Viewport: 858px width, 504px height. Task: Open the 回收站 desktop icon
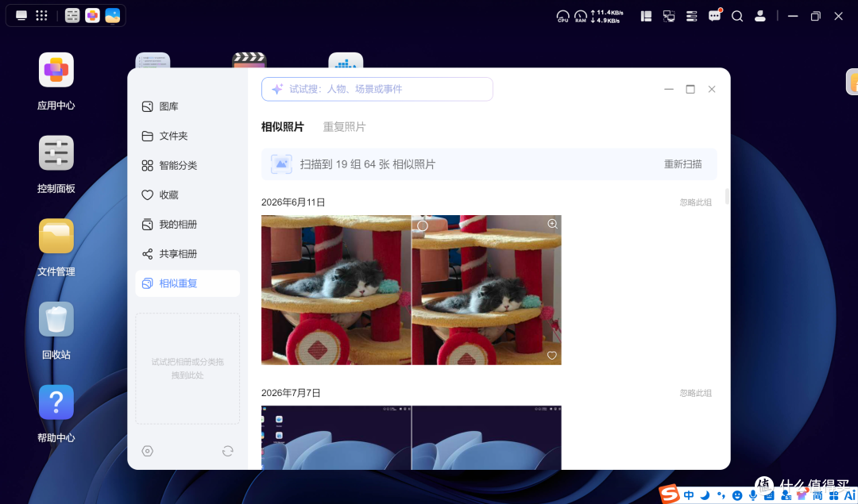(x=56, y=319)
